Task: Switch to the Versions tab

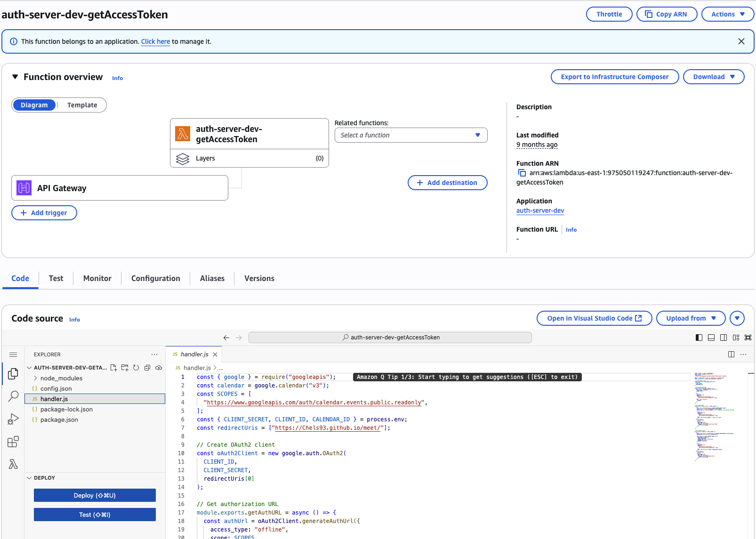Action: (259, 278)
